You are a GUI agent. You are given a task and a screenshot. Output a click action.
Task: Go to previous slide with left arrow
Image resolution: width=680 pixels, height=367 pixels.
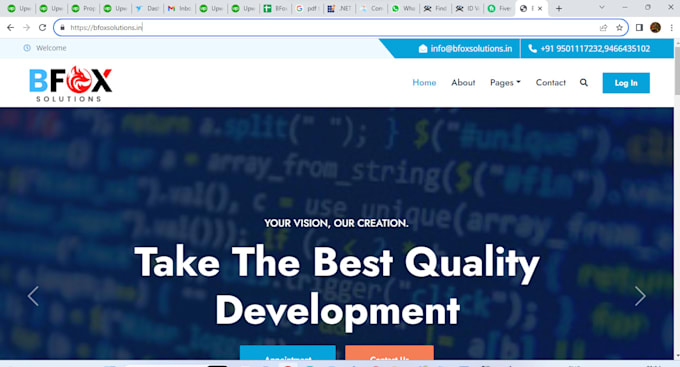pos(33,296)
